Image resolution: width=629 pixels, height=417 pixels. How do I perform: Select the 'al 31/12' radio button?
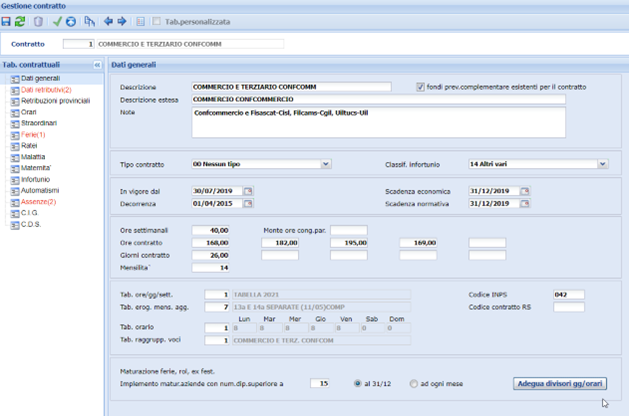[x=357, y=384]
